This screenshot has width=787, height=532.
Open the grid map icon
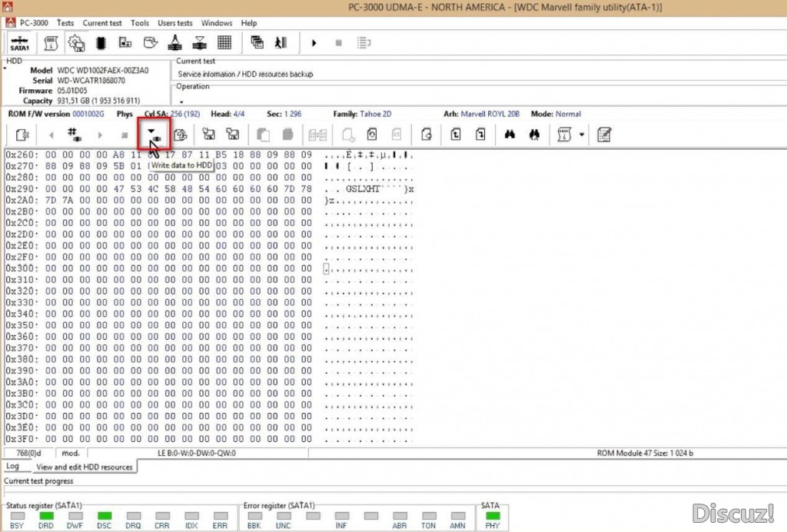tap(224, 42)
